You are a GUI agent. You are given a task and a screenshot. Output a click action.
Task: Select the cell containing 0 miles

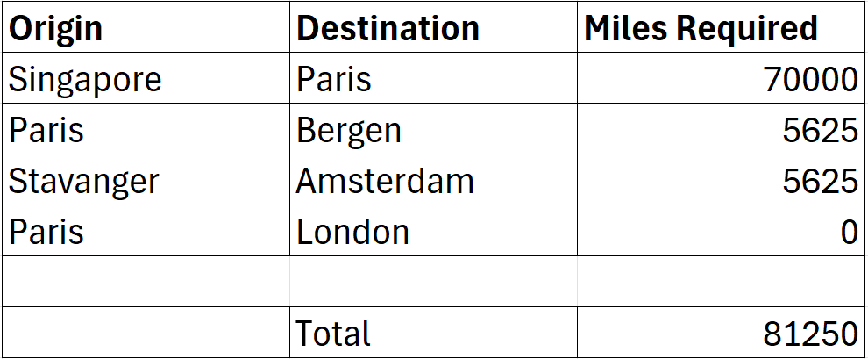pyautogui.click(x=721, y=233)
